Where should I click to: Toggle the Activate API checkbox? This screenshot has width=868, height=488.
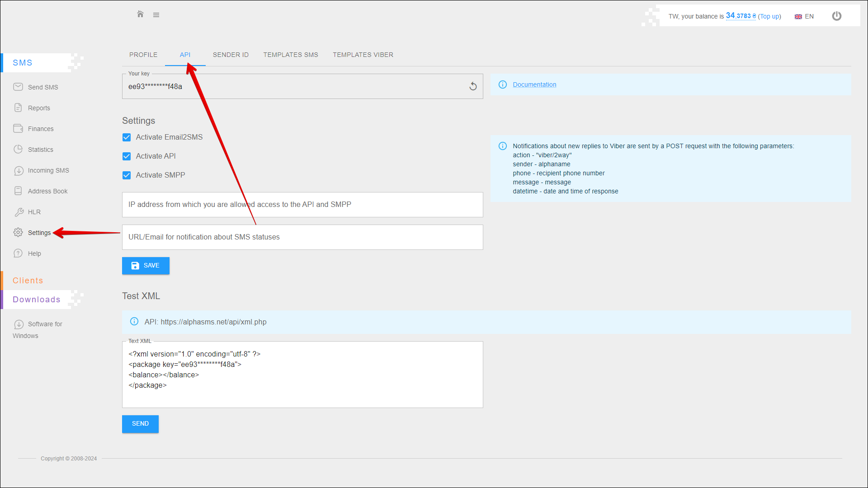pyautogui.click(x=127, y=156)
